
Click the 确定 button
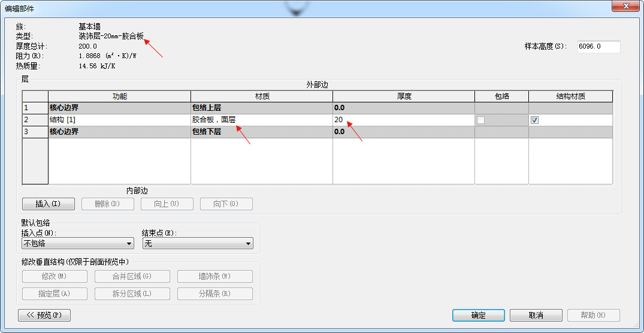click(x=478, y=315)
